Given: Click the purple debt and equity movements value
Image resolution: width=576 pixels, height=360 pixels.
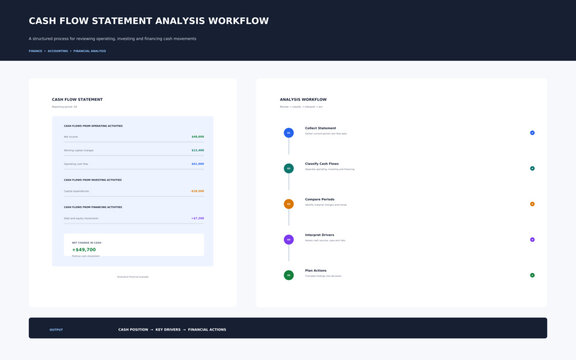Looking at the screenshot, I should tap(198, 218).
